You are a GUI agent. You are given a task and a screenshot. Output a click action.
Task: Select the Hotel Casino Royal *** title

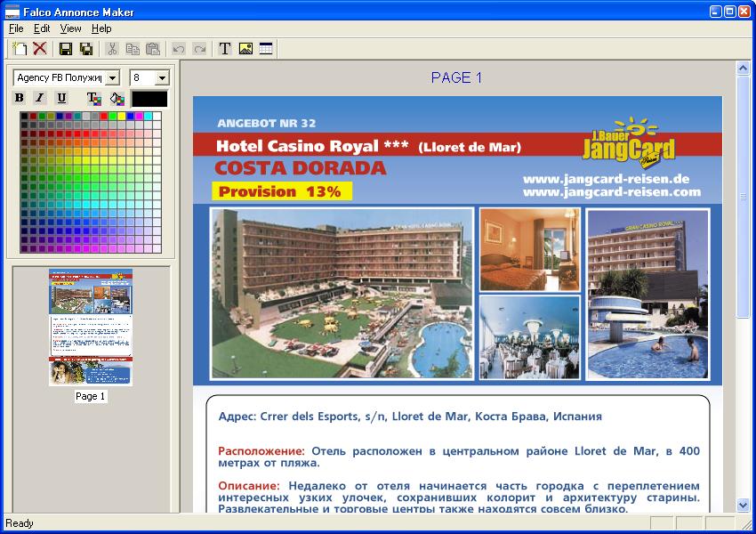(x=312, y=146)
